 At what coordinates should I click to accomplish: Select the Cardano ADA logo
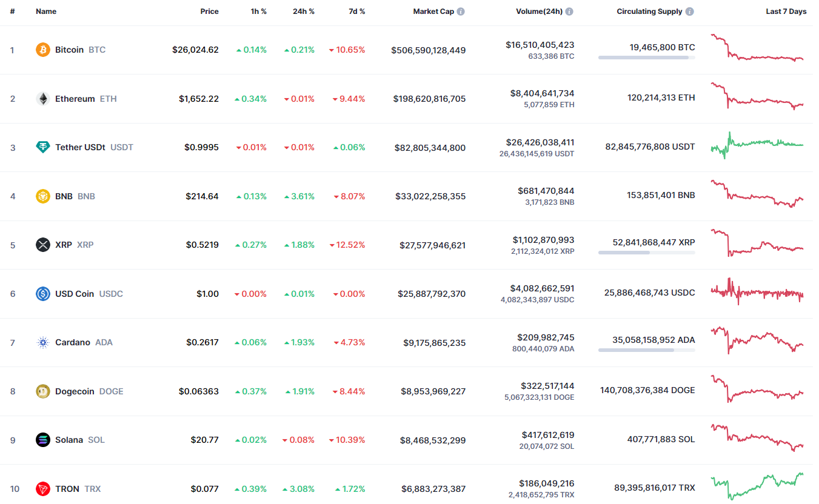coord(42,342)
